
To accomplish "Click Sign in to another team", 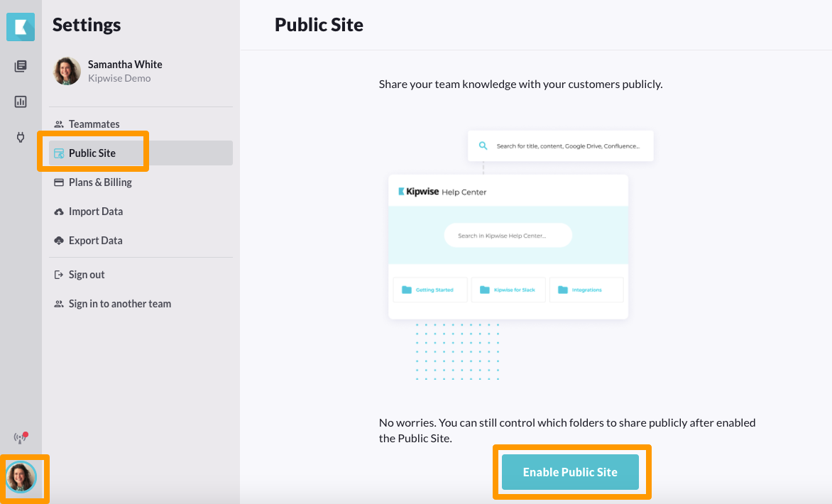I will tap(119, 303).
